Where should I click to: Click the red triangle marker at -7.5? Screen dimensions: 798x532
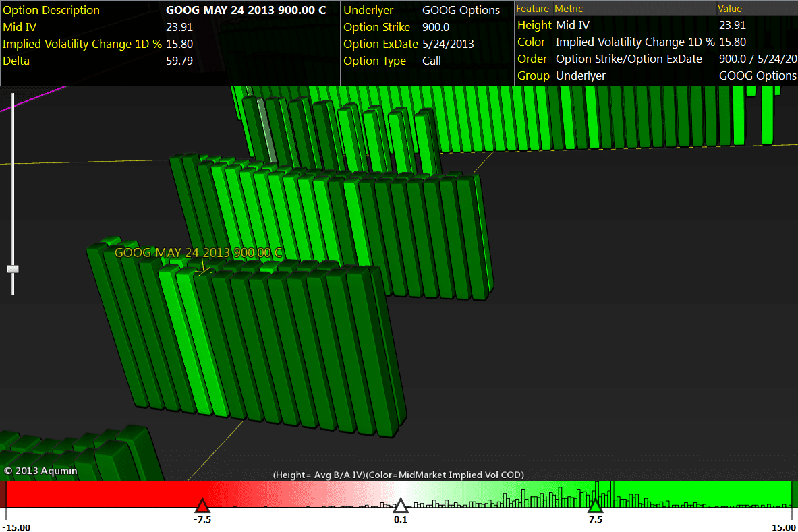(202, 506)
